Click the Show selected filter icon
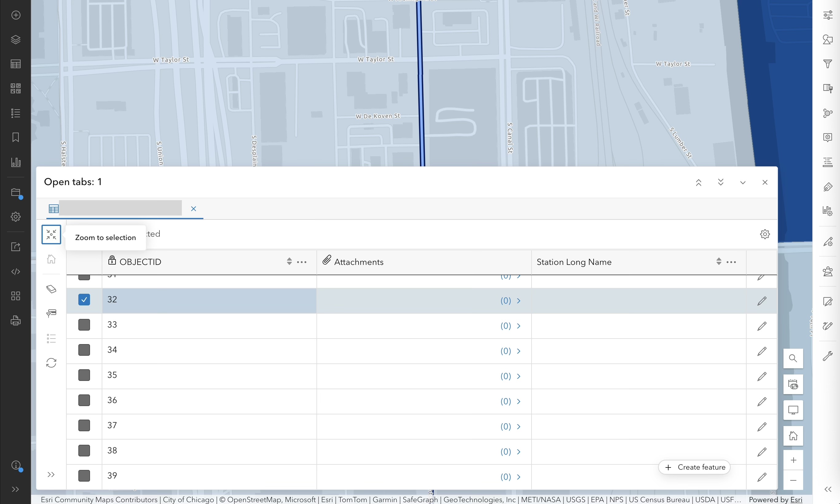The width and height of the screenshot is (840, 504). point(51,313)
